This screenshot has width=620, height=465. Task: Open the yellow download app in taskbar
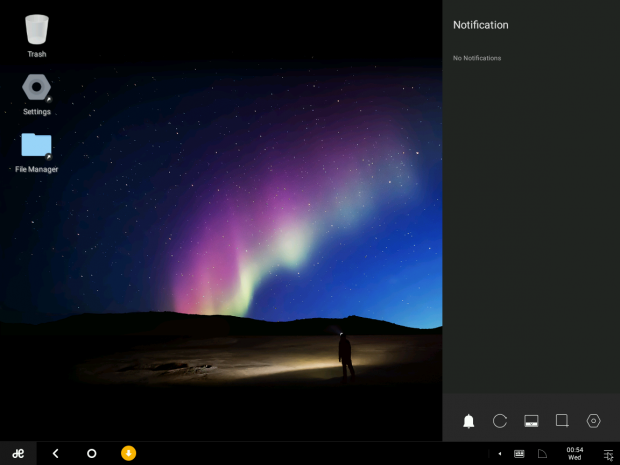point(128,453)
